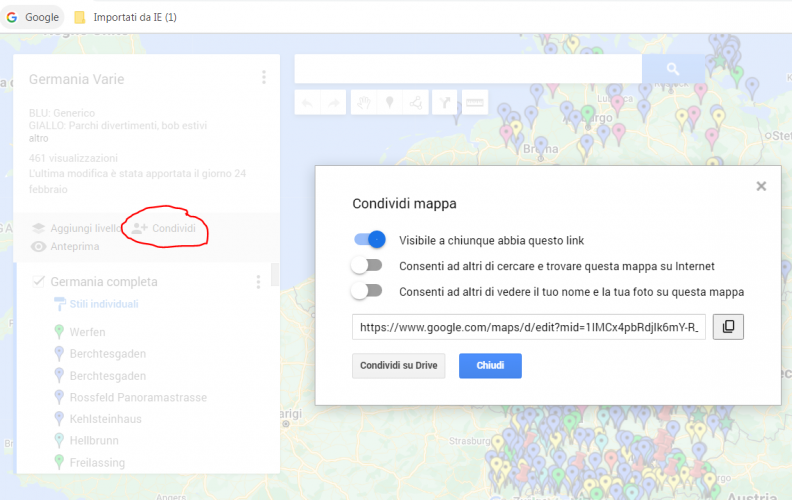Click the undo arrow in toolbar
The height and width of the screenshot is (500, 792).
[307, 102]
